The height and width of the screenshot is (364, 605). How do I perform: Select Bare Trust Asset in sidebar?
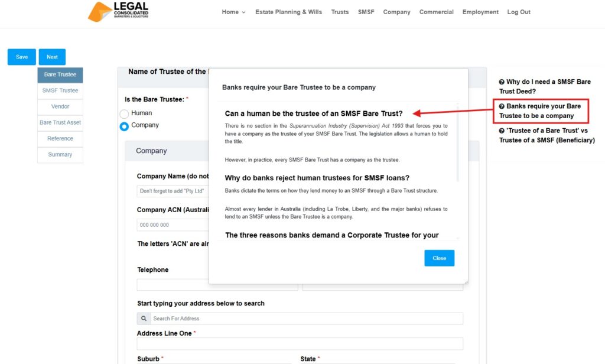coord(60,122)
